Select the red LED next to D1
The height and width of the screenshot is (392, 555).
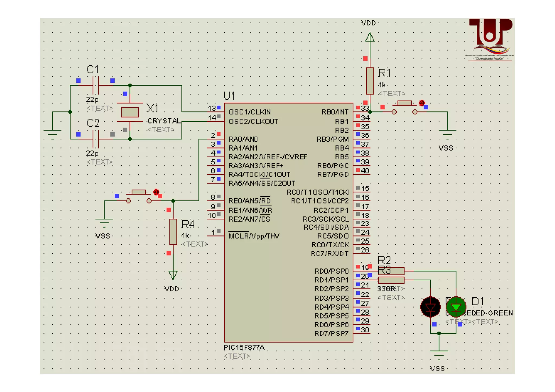point(430,307)
